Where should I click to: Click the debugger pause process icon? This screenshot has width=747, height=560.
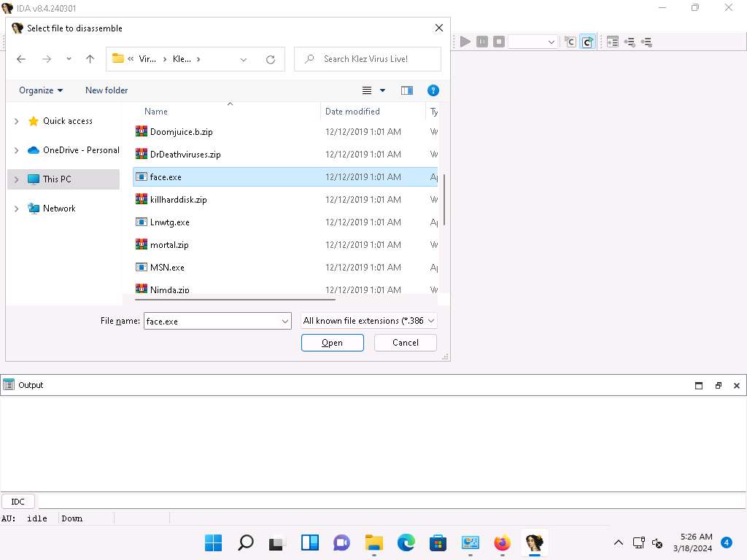(482, 42)
